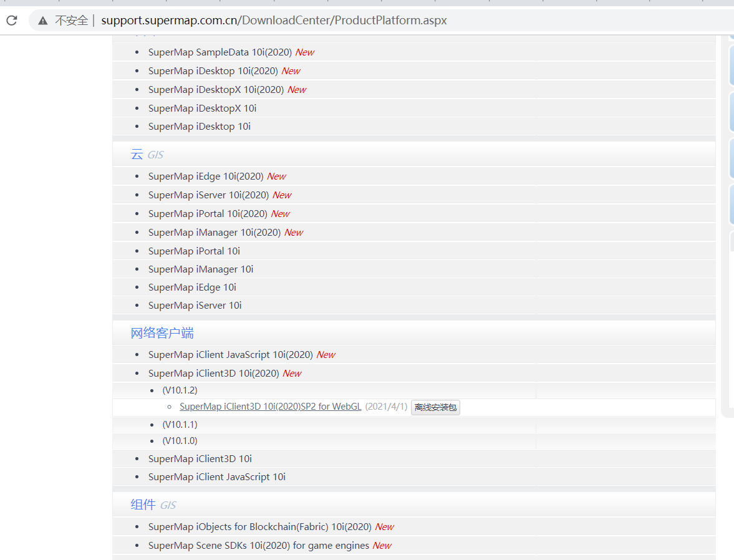Collapse the (V10.1.2) version group

tap(180, 390)
